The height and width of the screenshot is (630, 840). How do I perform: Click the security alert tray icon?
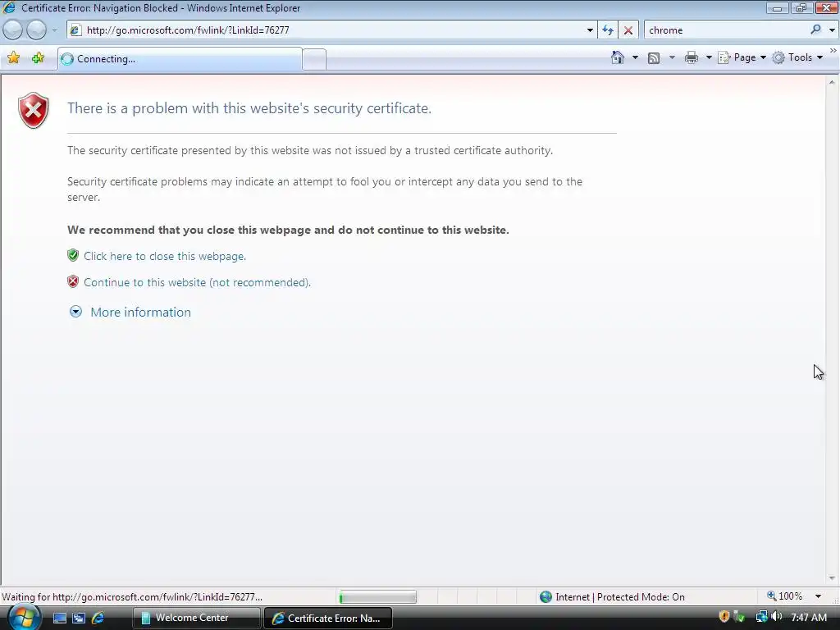tap(724, 617)
